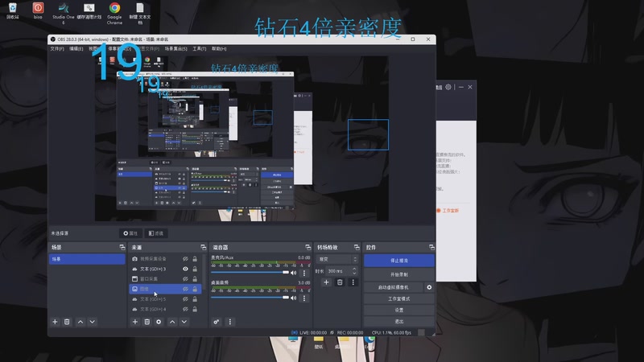Screen dimensions: 644x362
Task: Open Filters button above Sources panel
Action: [156, 233]
